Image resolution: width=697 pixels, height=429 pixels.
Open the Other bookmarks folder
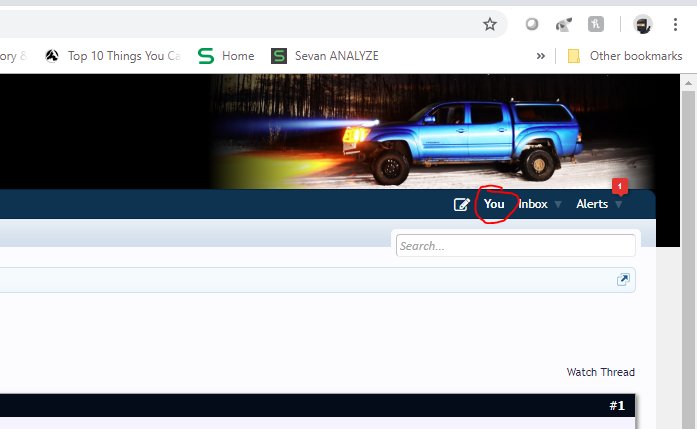click(625, 56)
